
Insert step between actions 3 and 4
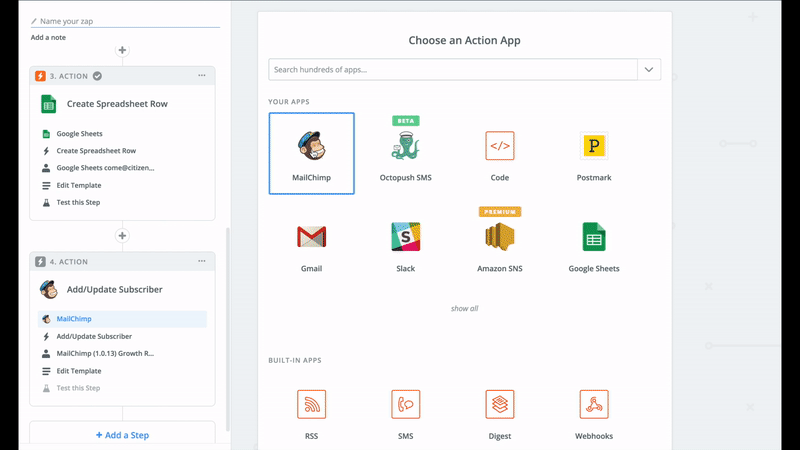click(122, 236)
